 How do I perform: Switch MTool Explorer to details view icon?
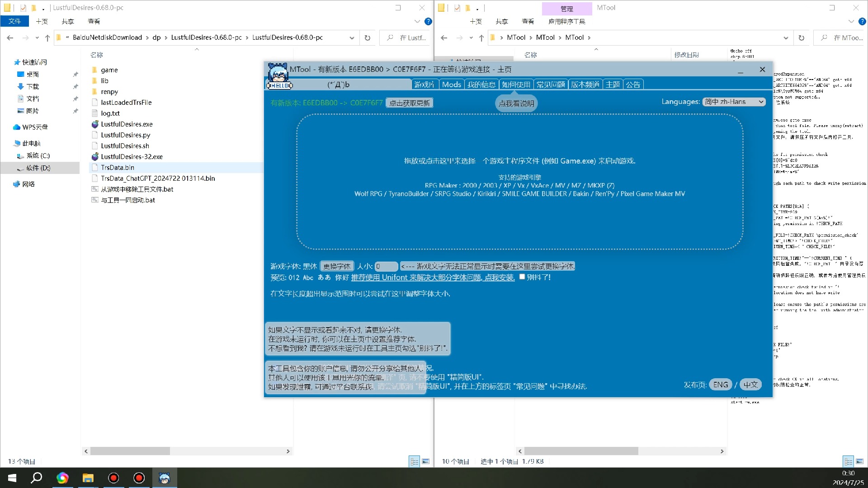[x=848, y=461]
